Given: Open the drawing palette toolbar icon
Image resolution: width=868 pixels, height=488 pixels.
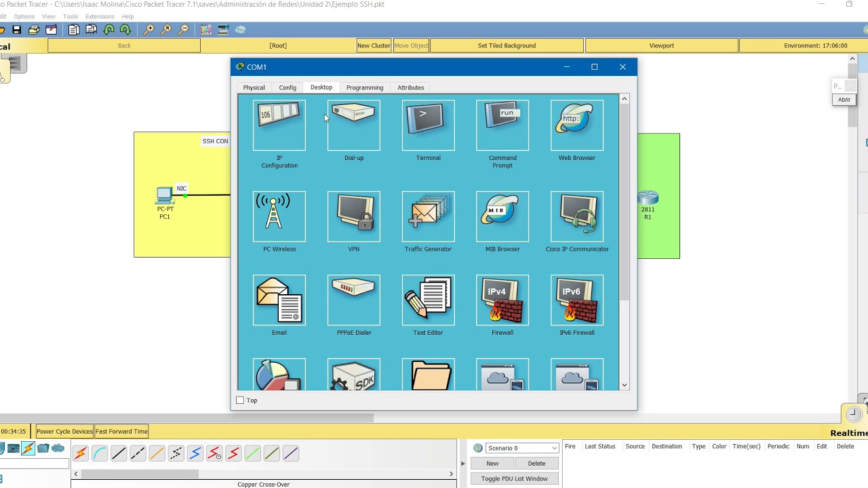Looking at the screenshot, I should click(206, 30).
